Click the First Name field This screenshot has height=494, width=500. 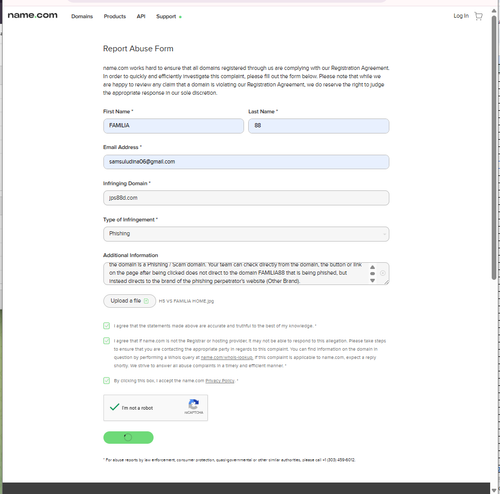[173, 126]
